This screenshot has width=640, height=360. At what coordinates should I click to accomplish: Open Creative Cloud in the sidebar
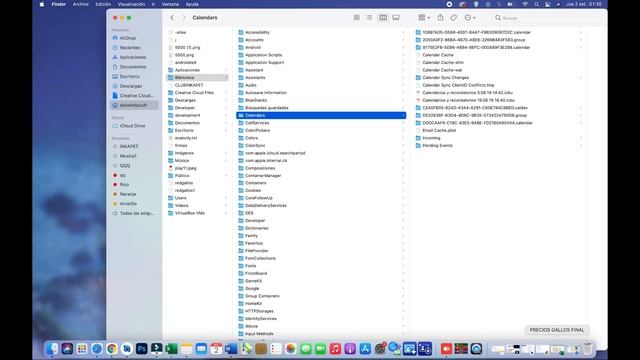tap(136, 96)
